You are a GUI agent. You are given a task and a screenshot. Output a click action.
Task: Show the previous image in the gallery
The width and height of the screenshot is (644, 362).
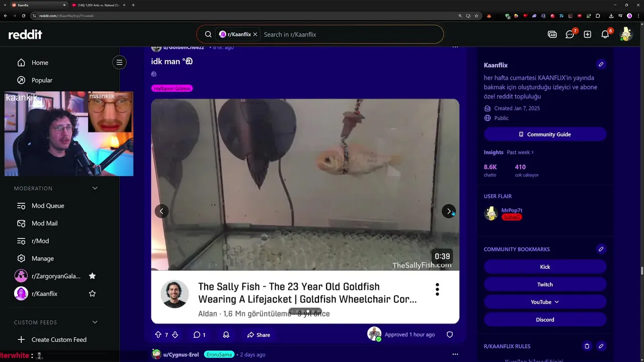162,211
